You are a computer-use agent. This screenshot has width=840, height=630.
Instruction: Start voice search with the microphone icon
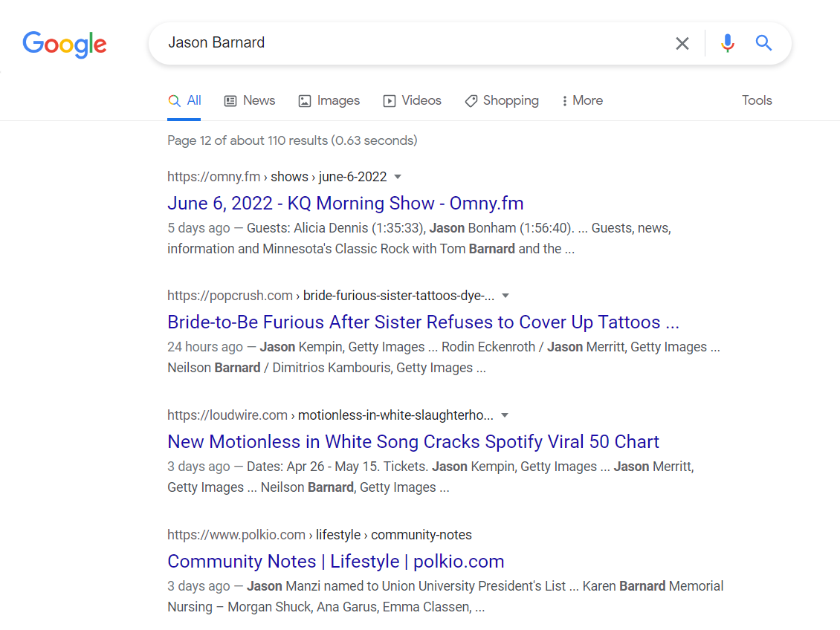click(727, 43)
